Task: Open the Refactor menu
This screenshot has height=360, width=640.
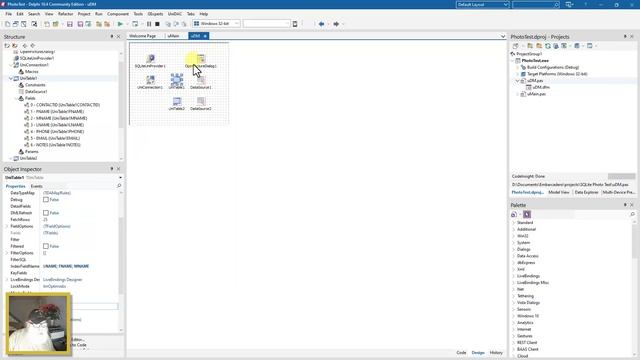Action: 65,14
